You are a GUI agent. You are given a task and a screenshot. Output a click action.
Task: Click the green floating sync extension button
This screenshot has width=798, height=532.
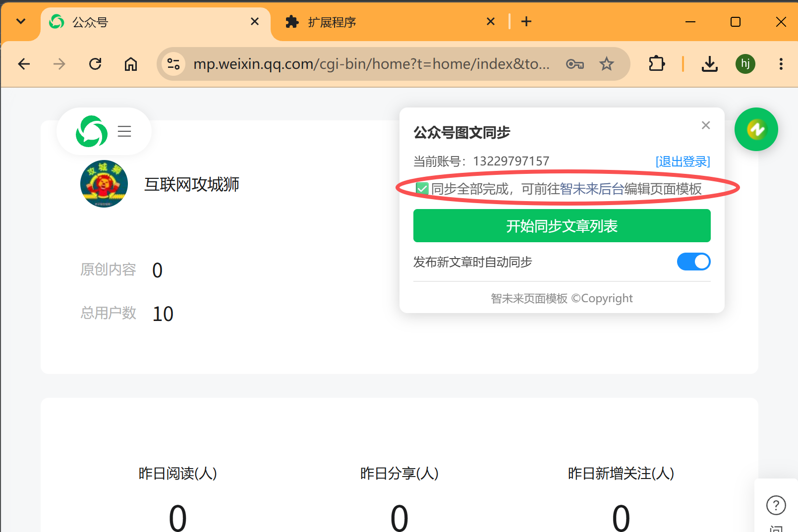pos(756,129)
